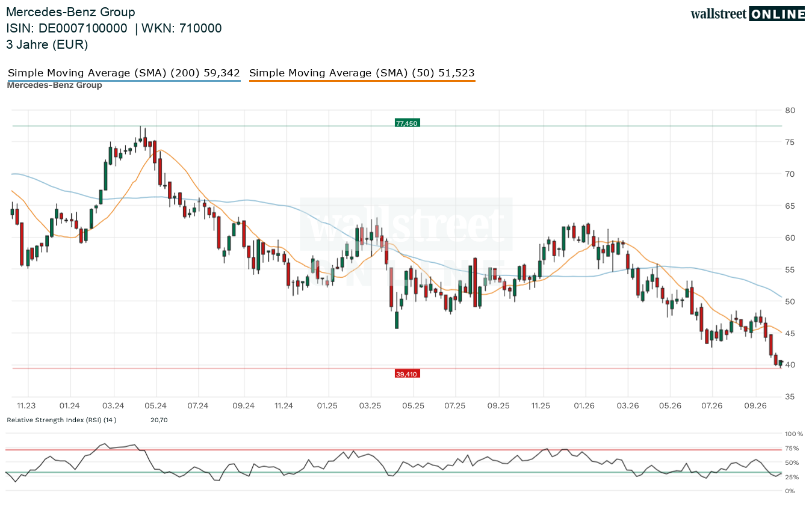Click the 60 price axis label

[790, 238]
